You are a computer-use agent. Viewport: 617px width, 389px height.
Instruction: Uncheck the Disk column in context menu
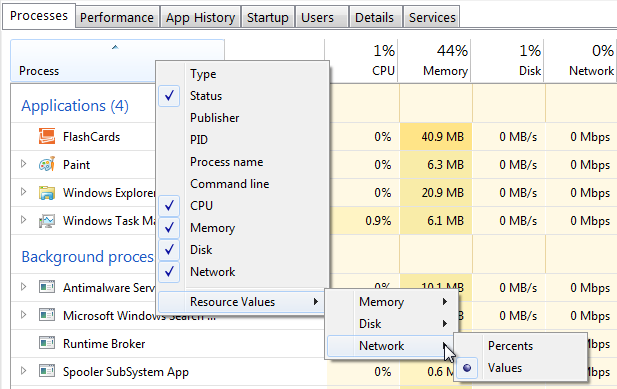169,250
